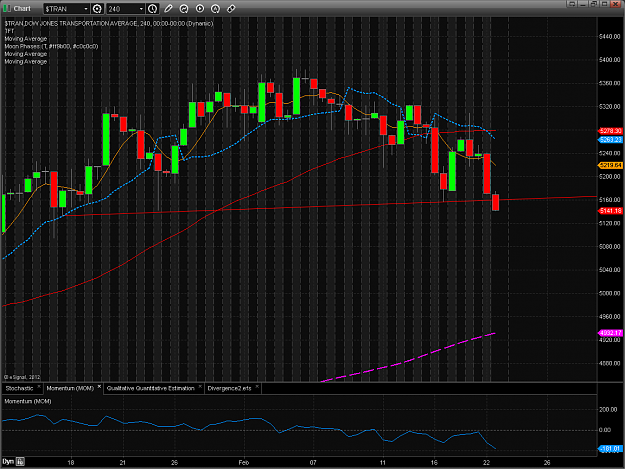Click the Momentum (MOM) pane label
Viewport: 625px width, 469px height.
(x=28, y=401)
